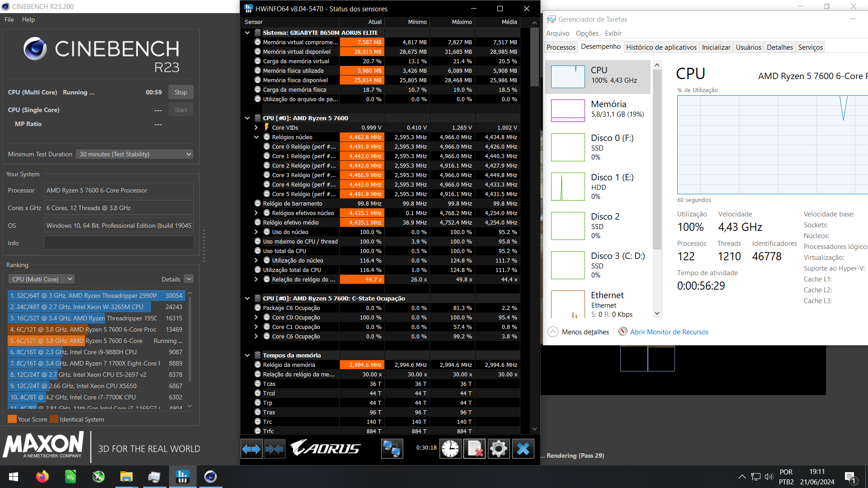Toggle ranking Details dropdown button
Viewport: 868px width, 488px height.
click(x=189, y=279)
